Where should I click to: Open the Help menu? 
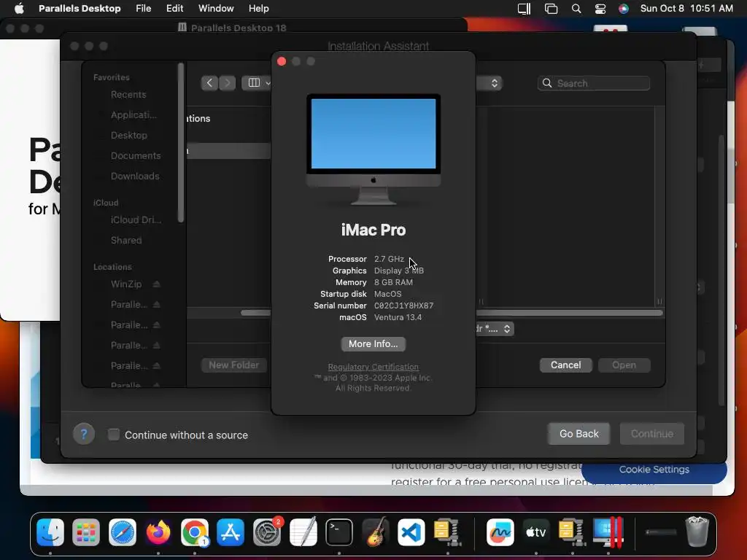point(259,8)
